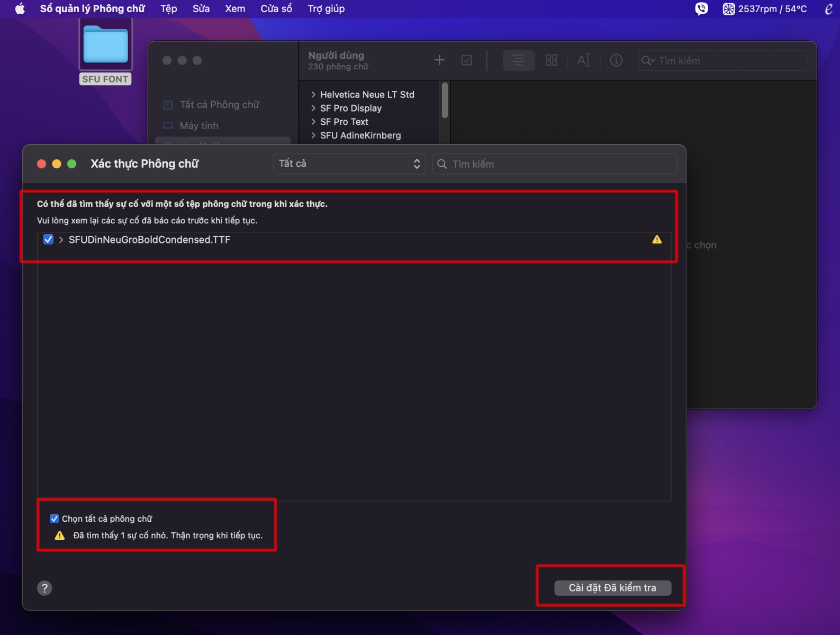840x635 pixels.
Task: Zoom the font validation window
Action: [x=72, y=164]
